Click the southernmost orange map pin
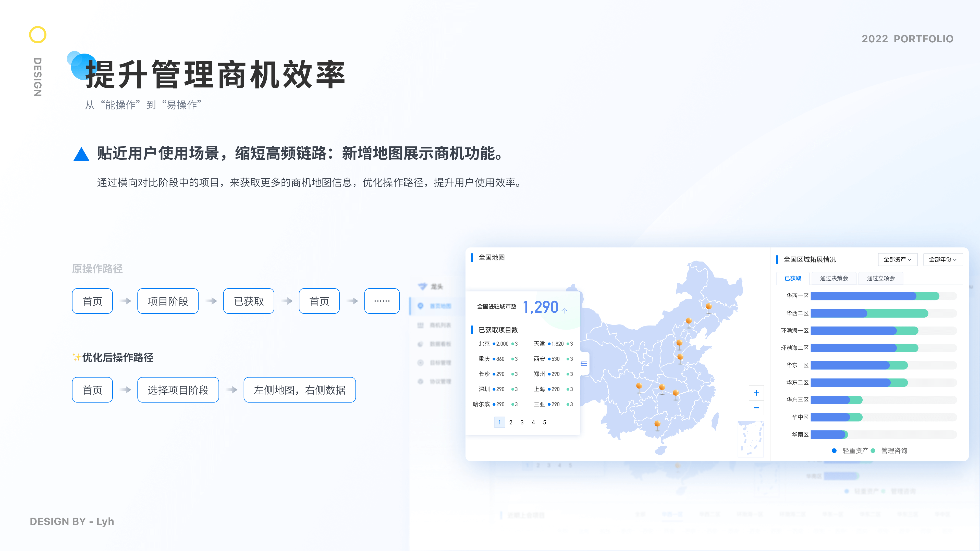The height and width of the screenshot is (551, 980). [657, 425]
